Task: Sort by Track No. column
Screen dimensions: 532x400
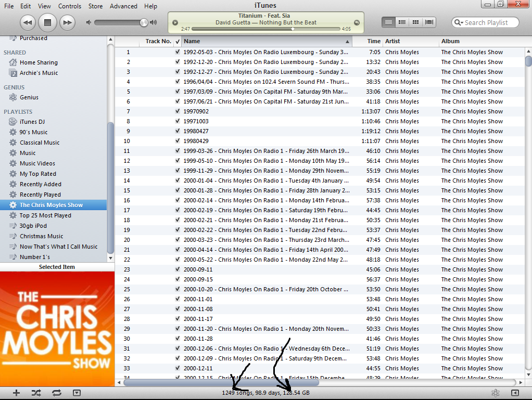Action: (x=156, y=42)
